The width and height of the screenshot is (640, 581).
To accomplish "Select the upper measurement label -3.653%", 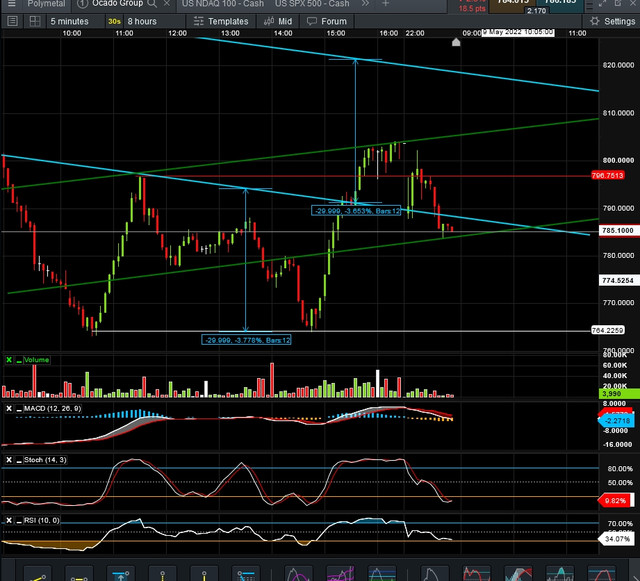I will (356, 211).
